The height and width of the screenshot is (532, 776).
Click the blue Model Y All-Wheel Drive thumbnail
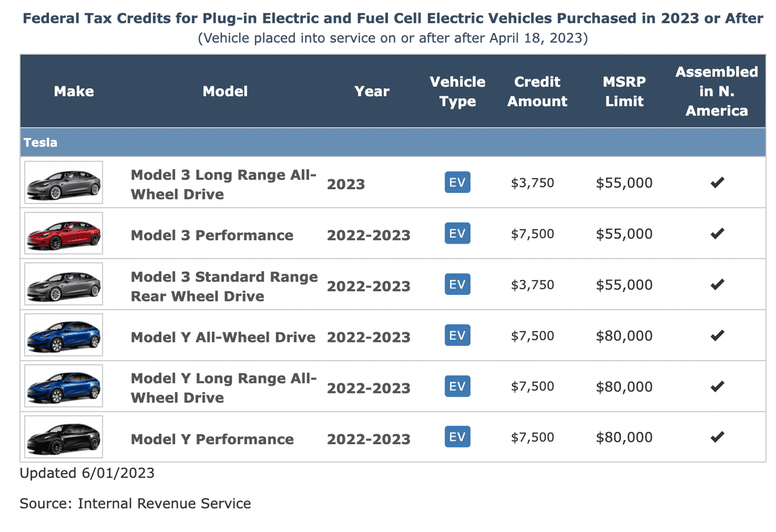point(63,336)
